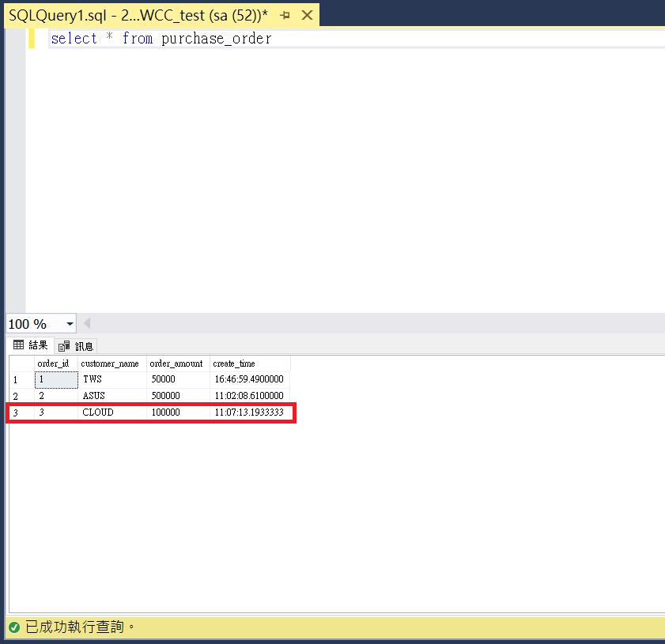Click the 16:46:59.4900000 time cell
This screenshot has width=665, height=644.
click(250, 379)
